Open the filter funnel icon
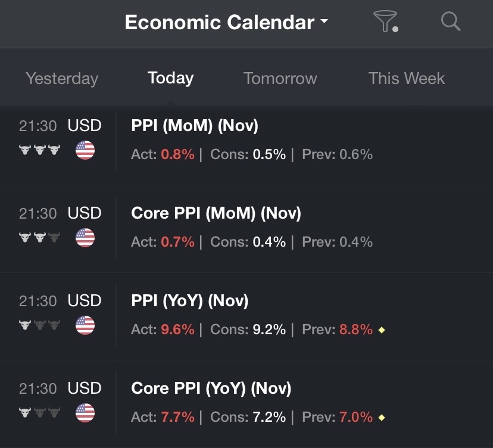Viewport: 493px width, 448px height. [386, 21]
